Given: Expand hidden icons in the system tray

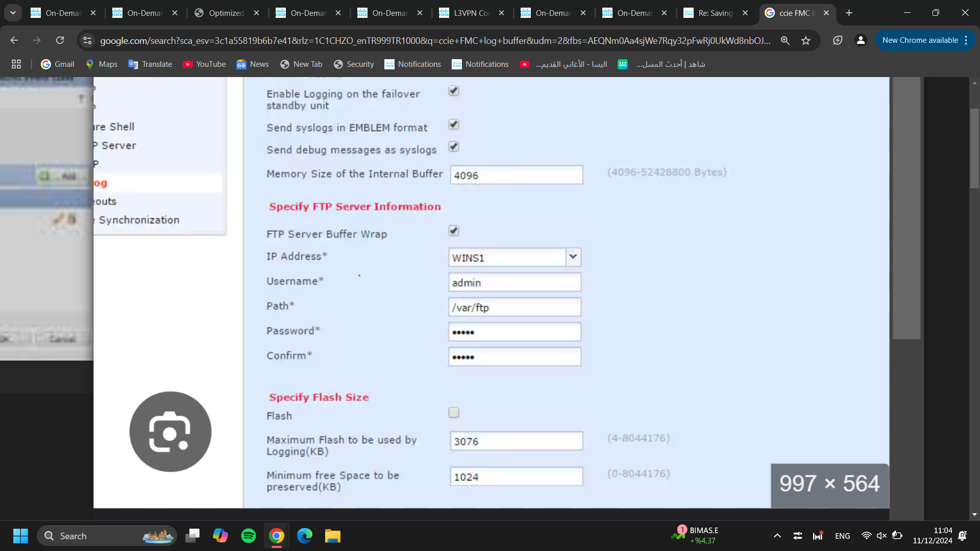Looking at the screenshot, I should coord(777,536).
